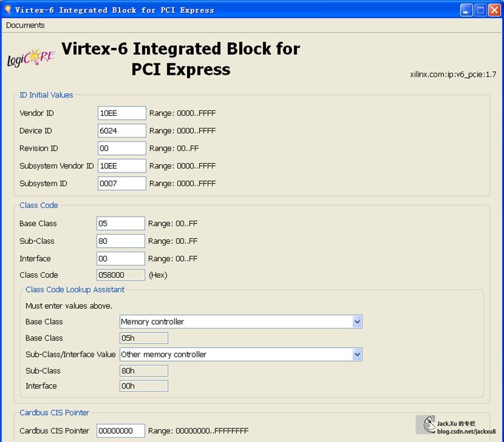Click the Cardbus CIS Pointer input field
This screenshot has width=504, height=442.
click(x=121, y=431)
